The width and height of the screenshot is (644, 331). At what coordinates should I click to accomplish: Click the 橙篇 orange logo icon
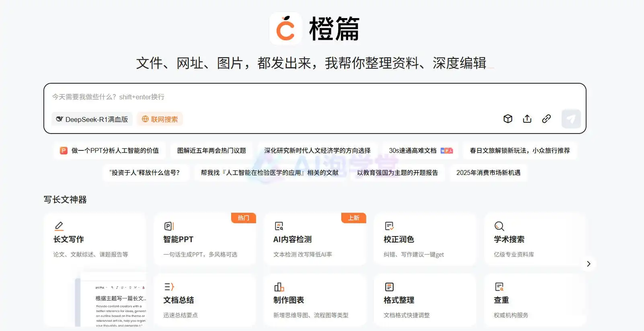pyautogui.click(x=285, y=29)
